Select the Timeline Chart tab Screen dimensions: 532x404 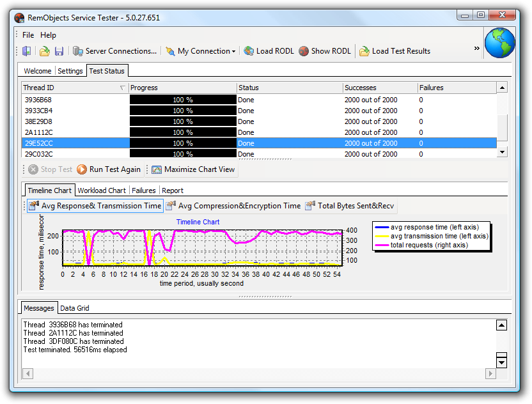point(49,190)
